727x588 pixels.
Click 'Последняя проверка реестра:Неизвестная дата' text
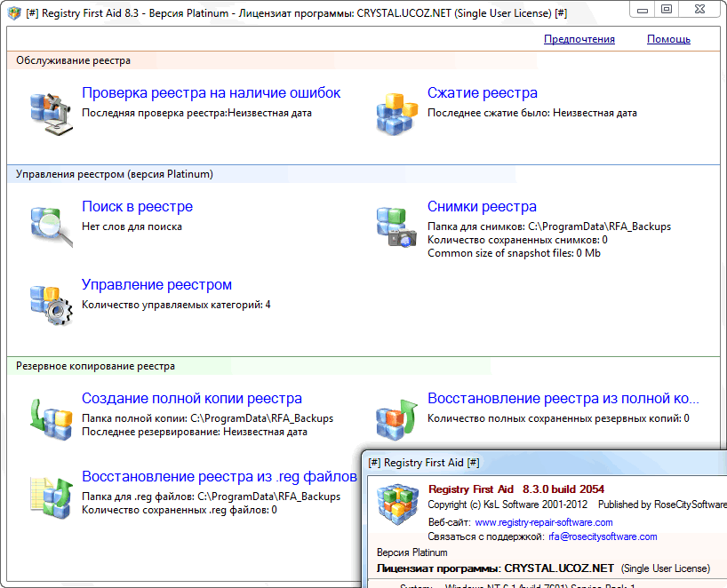coord(196,113)
